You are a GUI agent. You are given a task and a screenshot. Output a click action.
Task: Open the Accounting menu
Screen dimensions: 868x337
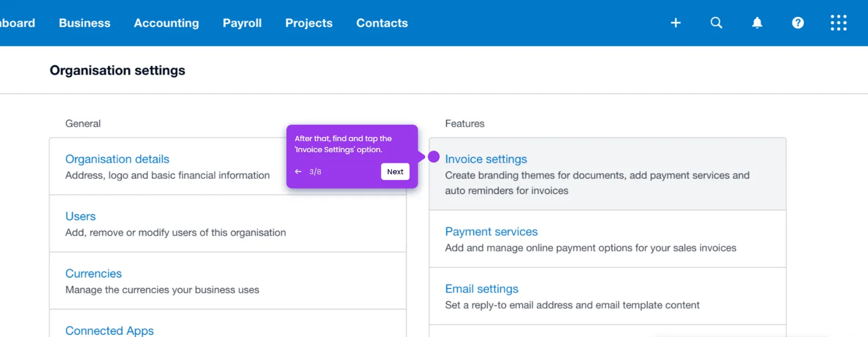(166, 23)
